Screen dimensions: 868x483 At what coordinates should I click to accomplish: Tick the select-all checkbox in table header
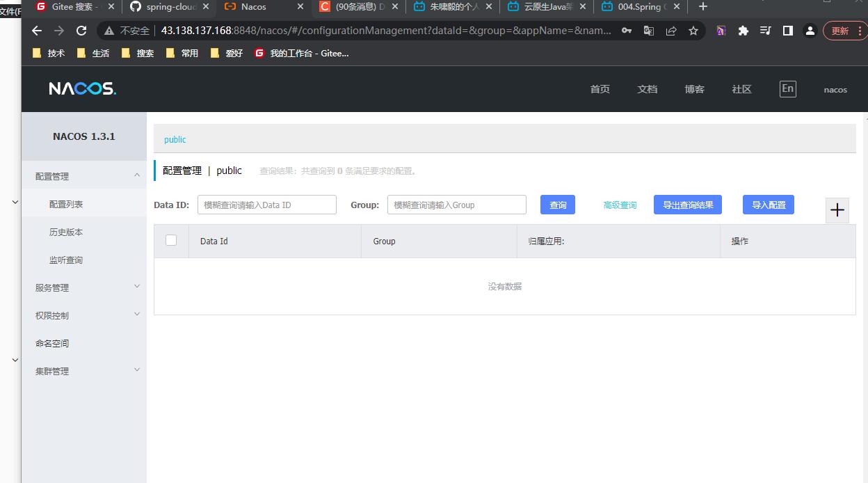tap(171, 240)
